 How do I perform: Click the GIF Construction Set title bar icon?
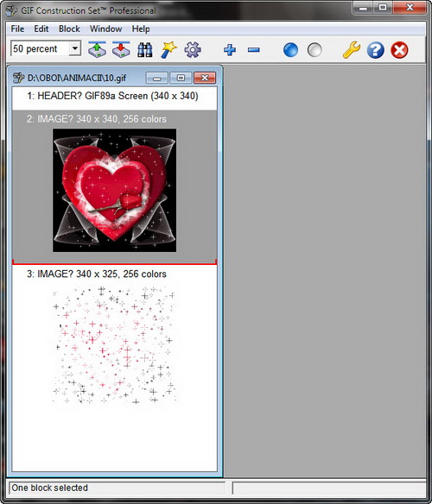11,10
